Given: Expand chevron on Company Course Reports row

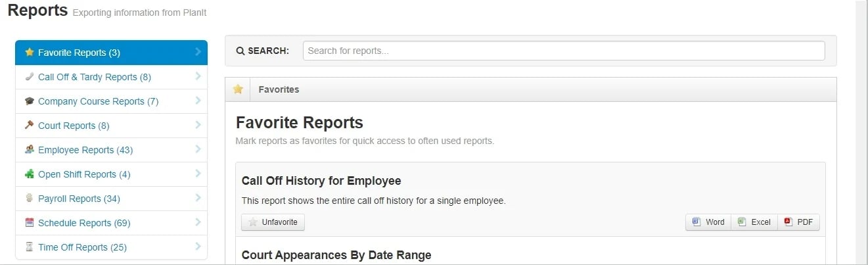Looking at the screenshot, I should 198,101.
